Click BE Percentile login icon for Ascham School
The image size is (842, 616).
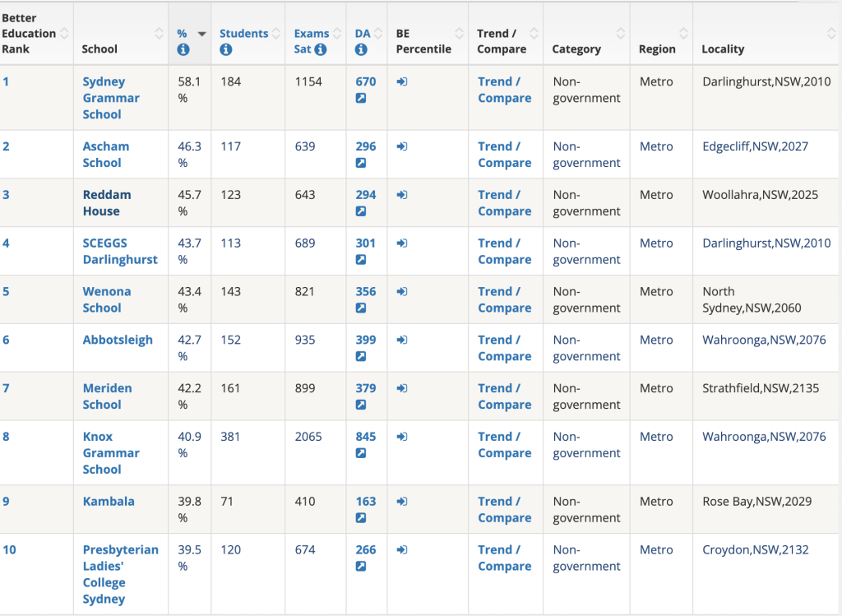pos(401,146)
